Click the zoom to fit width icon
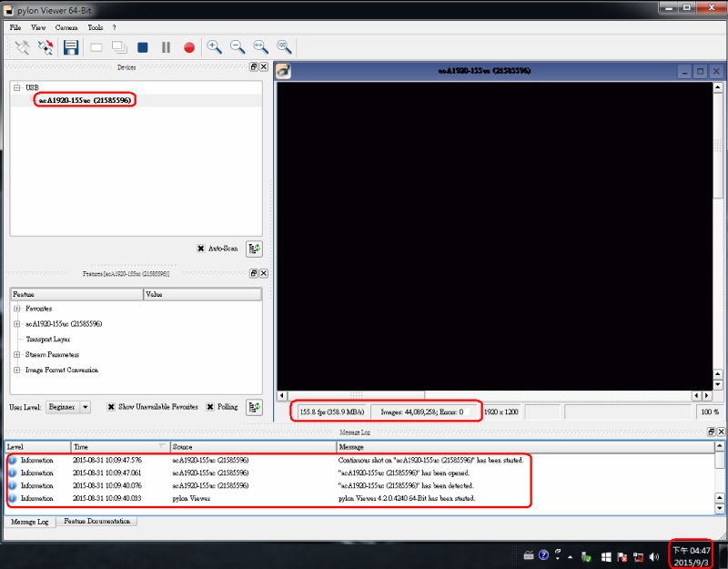Viewport: 728px width, 569px height. 260,47
